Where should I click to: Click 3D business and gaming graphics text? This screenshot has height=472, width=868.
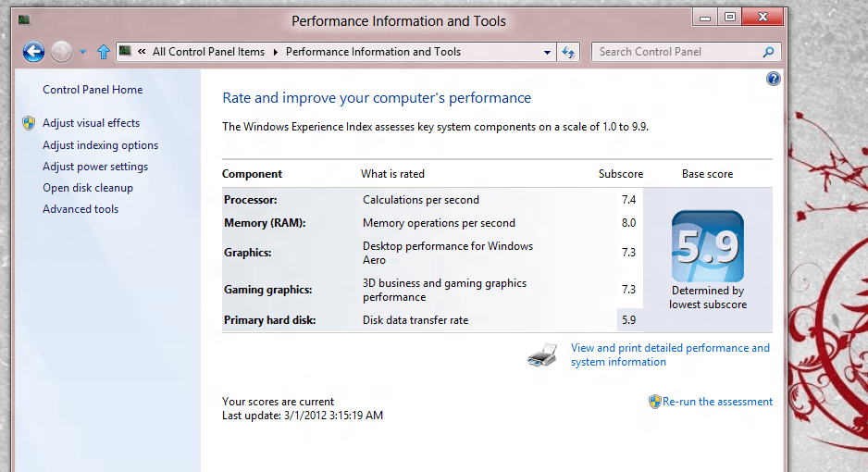[x=444, y=290]
